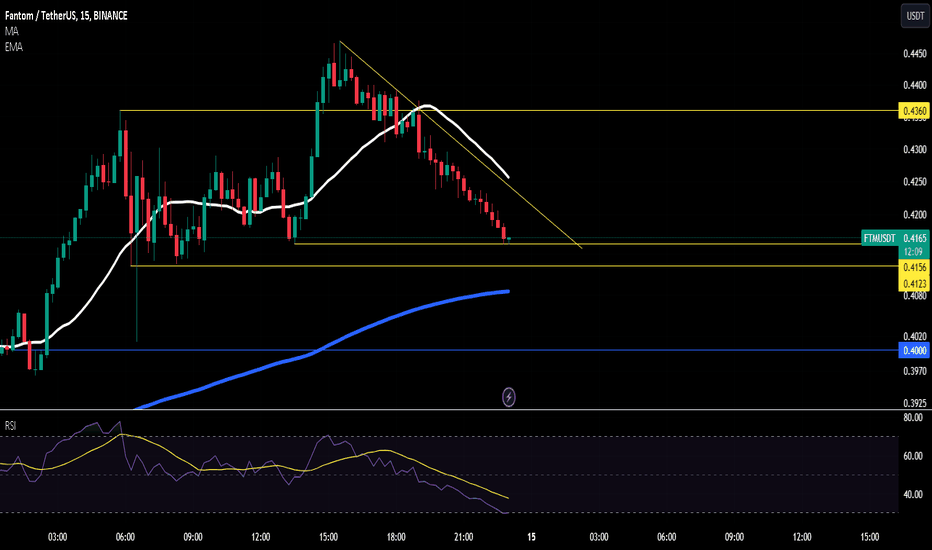This screenshot has height=550, width=932.
Task: Click the 15 date label on time axis
Action: [531, 537]
